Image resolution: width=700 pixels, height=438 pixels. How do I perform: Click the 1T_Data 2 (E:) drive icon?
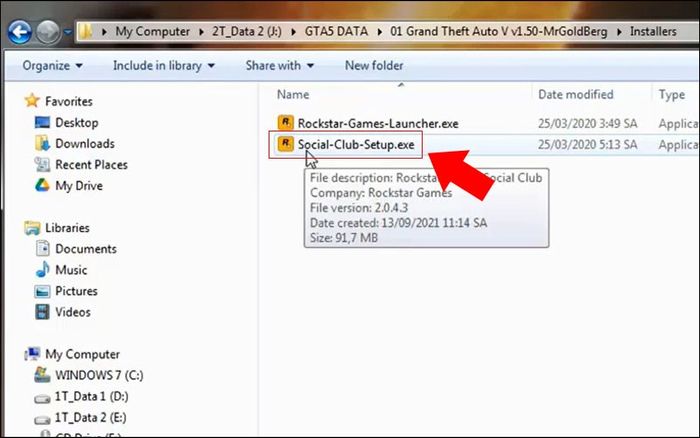[x=42, y=419]
